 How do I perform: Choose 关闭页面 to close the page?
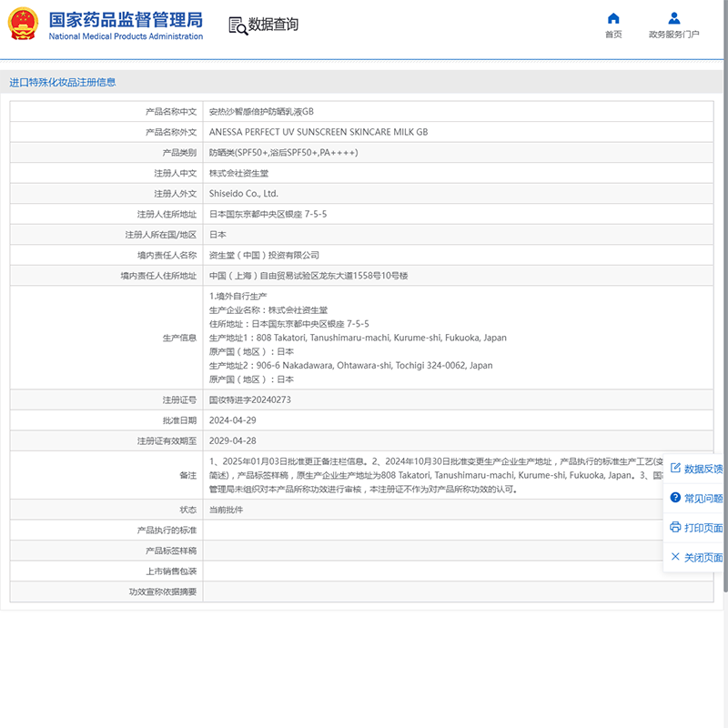coord(703,558)
